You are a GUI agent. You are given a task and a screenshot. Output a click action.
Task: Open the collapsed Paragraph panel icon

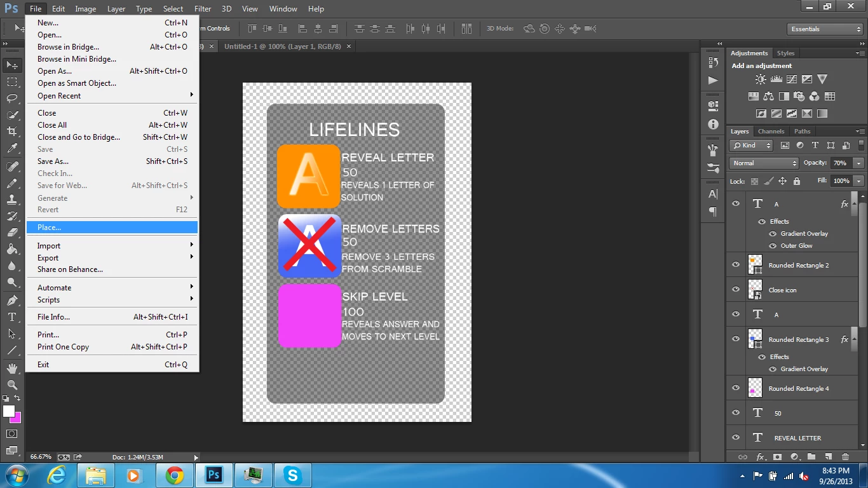713,212
